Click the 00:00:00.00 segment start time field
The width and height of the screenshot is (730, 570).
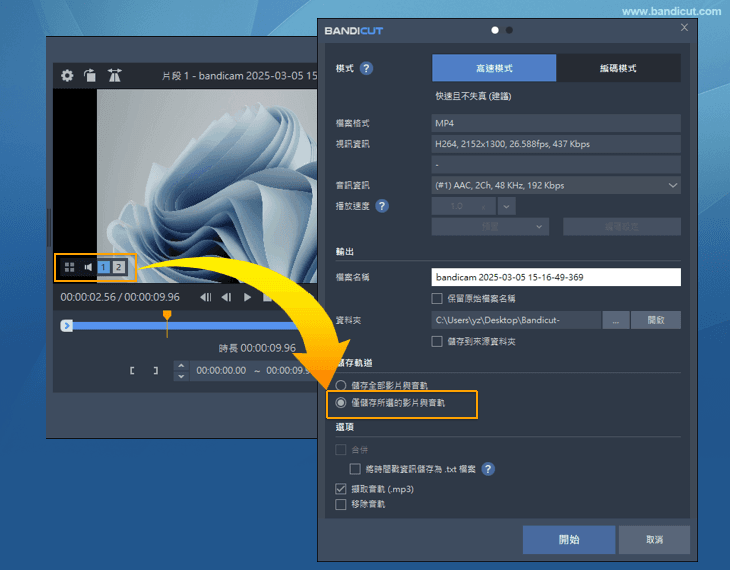221,371
